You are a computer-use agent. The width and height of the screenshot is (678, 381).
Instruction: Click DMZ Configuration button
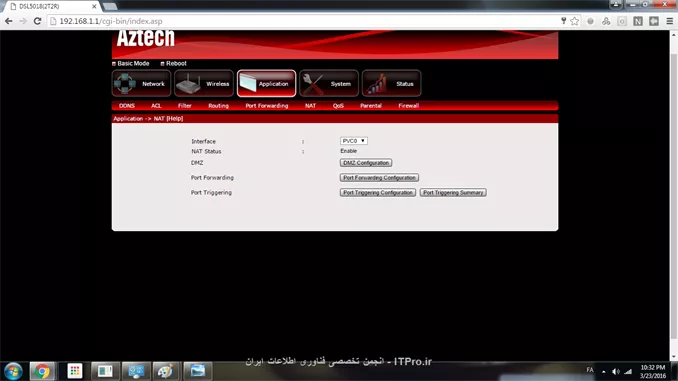click(x=366, y=163)
